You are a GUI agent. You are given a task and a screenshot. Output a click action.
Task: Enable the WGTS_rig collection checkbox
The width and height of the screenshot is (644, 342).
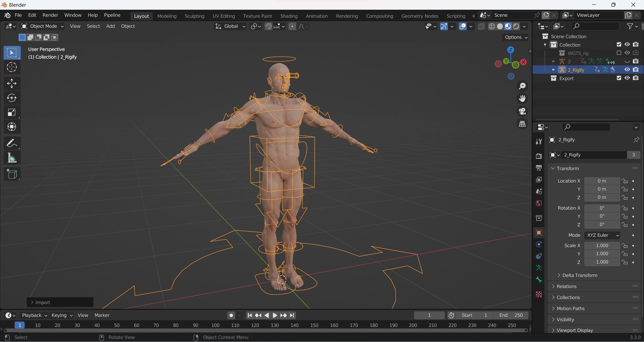[x=619, y=53]
